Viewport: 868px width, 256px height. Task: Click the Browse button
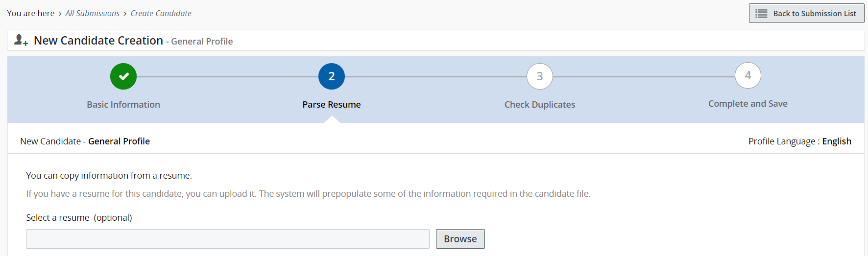click(x=460, y=239)
